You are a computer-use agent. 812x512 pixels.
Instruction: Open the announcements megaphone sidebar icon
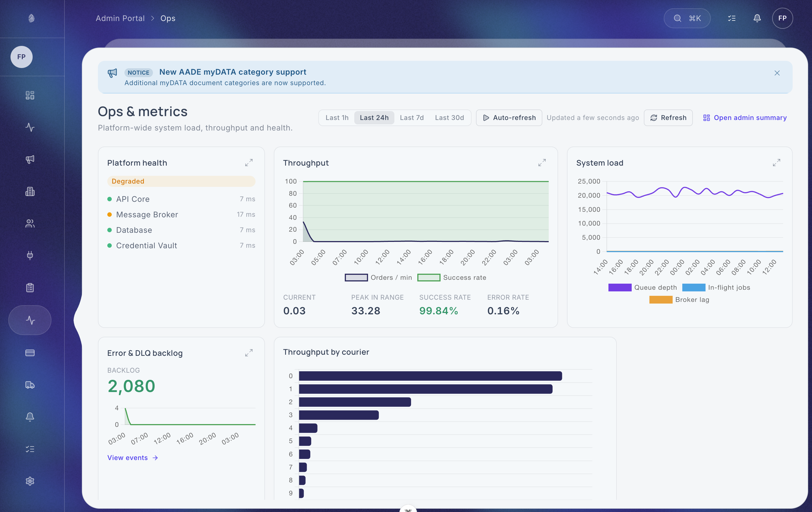(x=30, y=159)
